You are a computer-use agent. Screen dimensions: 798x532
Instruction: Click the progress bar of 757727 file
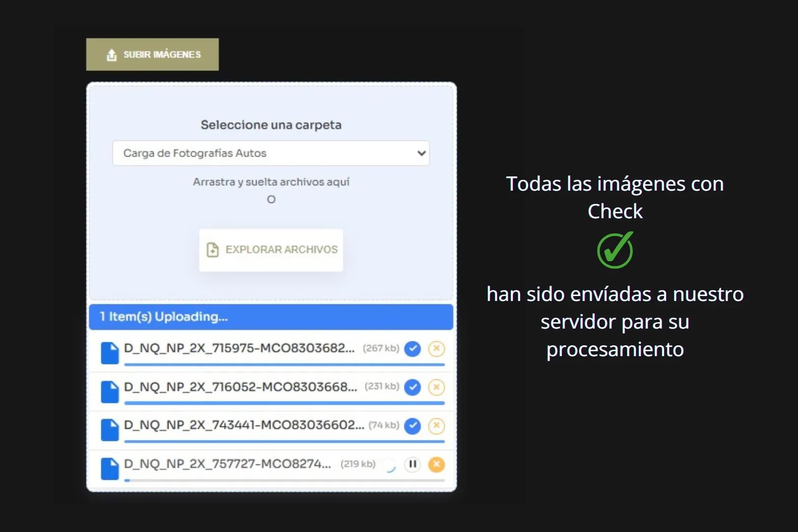coord(284,480)
